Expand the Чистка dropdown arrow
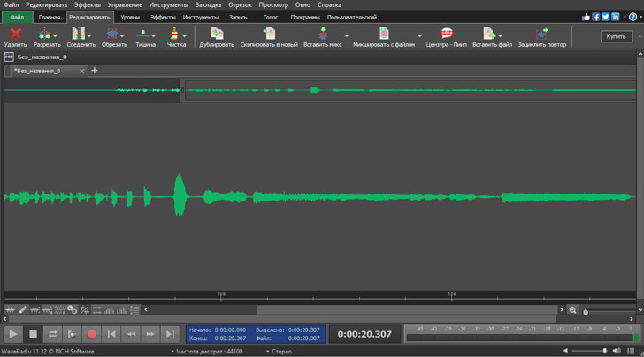 tap(185, 36)
